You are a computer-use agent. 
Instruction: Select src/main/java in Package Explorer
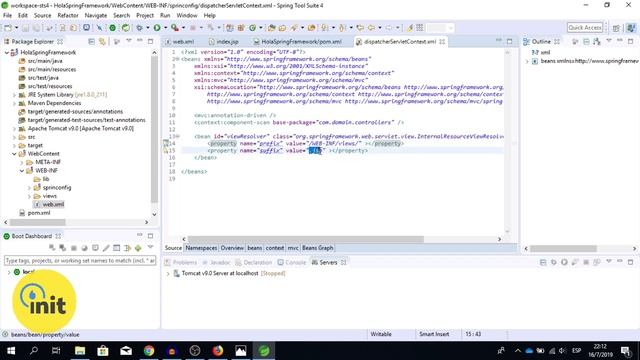click(x=45, y=61)
